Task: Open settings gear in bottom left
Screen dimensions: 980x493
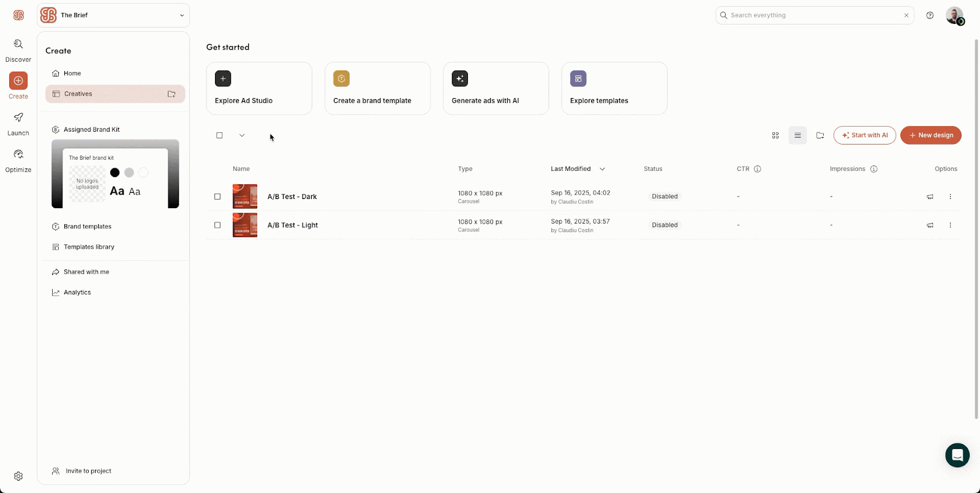Action: [x=18, y=476]
